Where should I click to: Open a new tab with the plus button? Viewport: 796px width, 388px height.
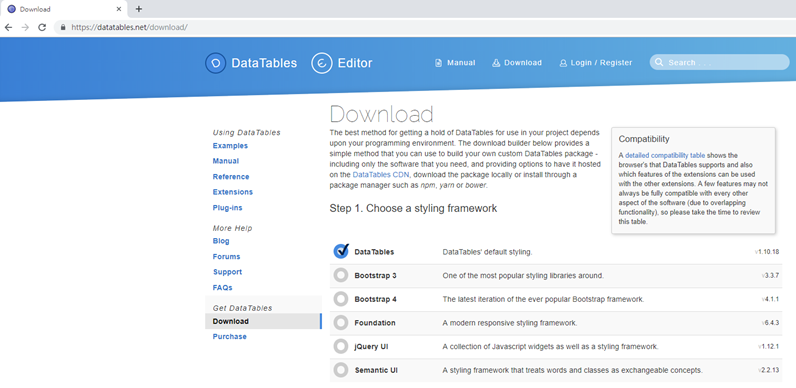(x=139, y=9)
